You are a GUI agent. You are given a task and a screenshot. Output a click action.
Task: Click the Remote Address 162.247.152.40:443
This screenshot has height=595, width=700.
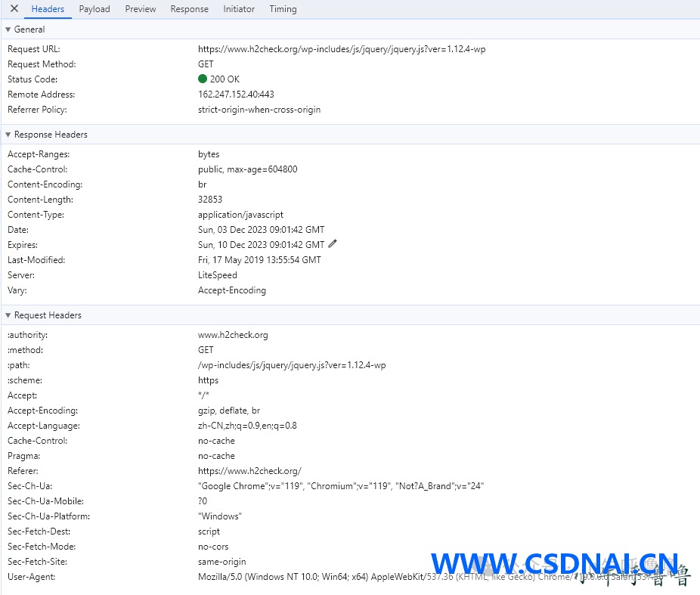pos(236,95)
